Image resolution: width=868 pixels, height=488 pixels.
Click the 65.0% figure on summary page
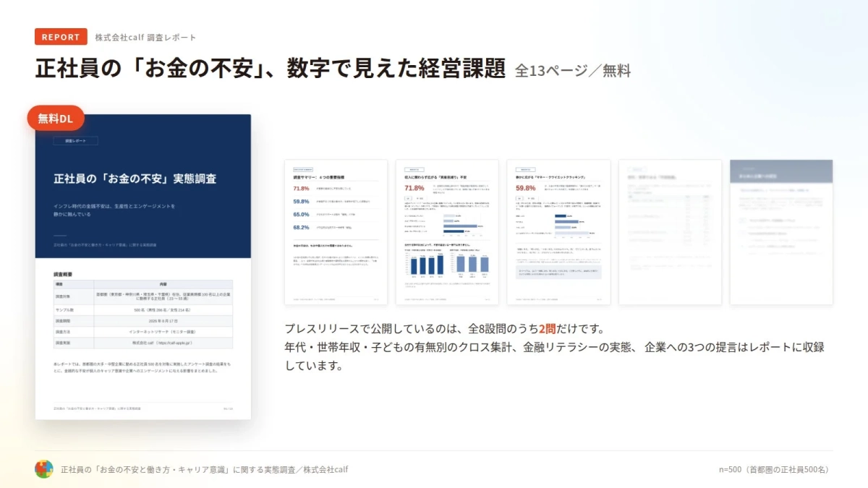tap(301, 214)
